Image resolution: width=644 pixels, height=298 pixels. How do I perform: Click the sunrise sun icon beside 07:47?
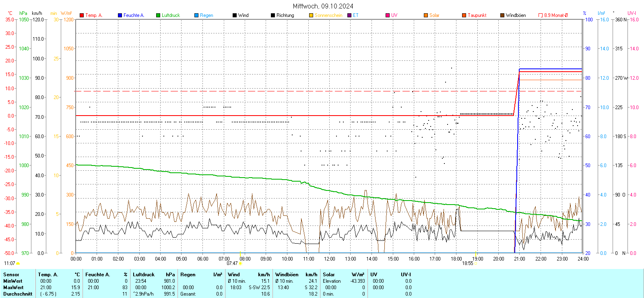pos(240,263)
